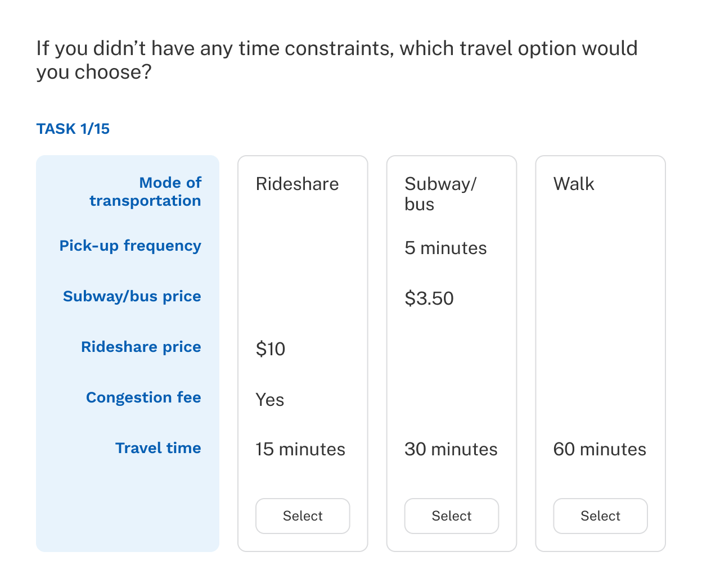Click the 60 minutes walk travel time

tap(600, 449)
